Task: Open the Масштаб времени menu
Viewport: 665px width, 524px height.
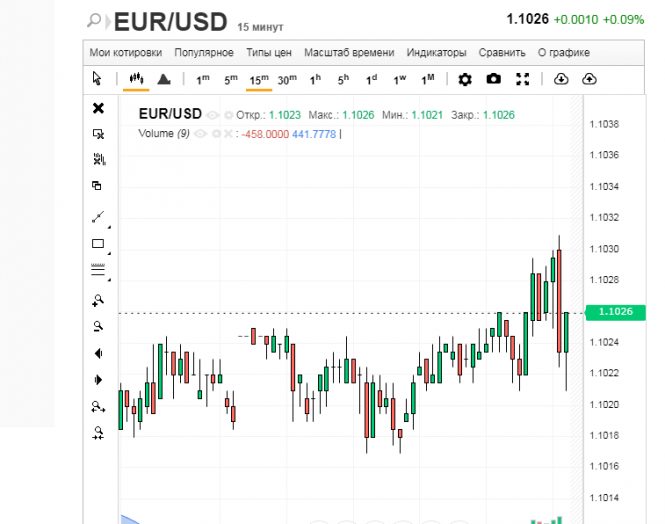Action: coord(349,53)
